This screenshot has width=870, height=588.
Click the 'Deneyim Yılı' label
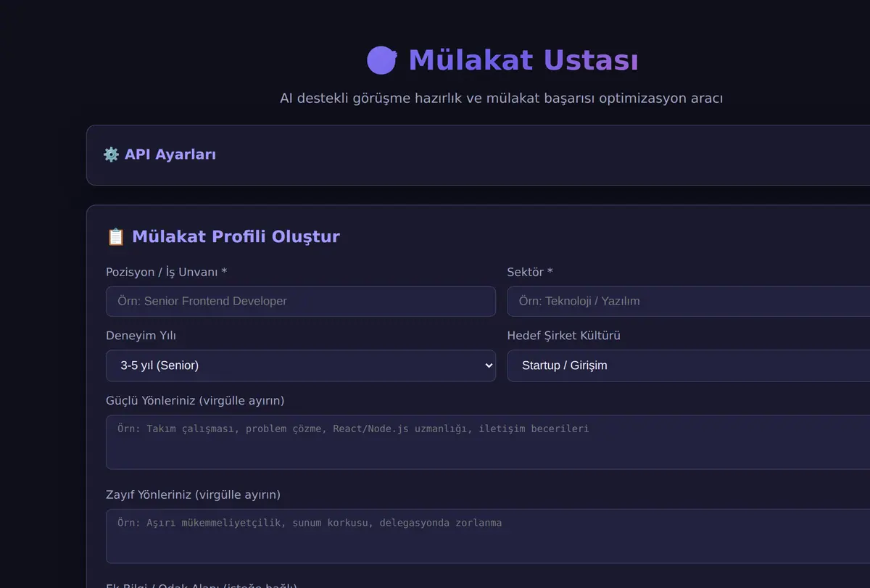pos(141,336)
